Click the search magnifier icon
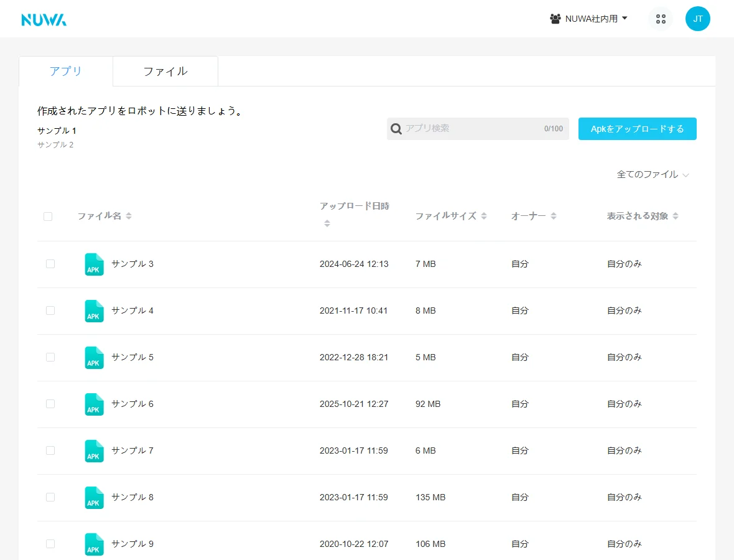 396,129
